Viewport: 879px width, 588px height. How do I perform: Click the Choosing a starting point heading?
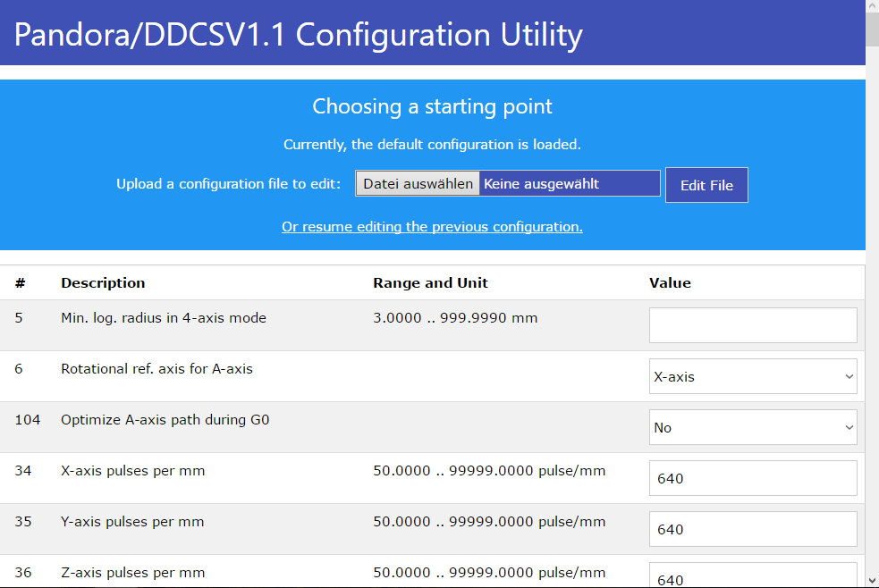(432, 106)
